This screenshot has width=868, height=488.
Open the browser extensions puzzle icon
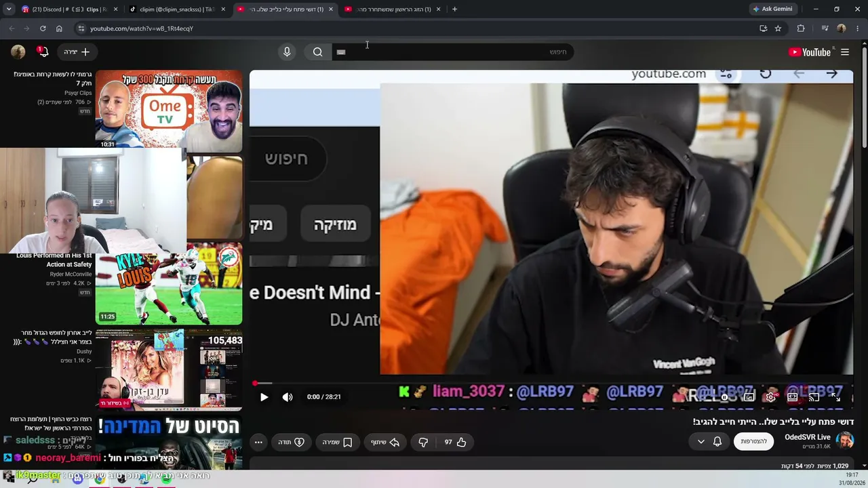801,28
